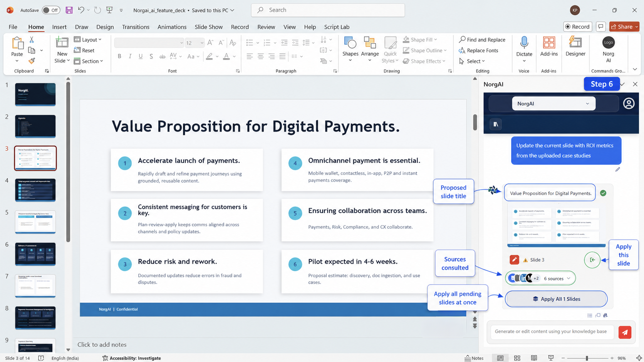The height and width of the screenshot is (362, 644).
Task: Open the Layout dropdown
Action: [x=88, y=40]
